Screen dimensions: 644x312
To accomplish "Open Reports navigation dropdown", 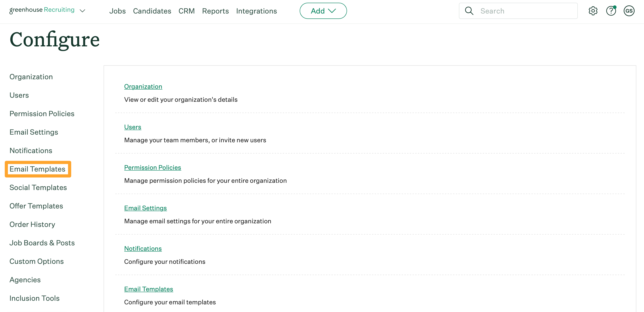I will point(215,11).
